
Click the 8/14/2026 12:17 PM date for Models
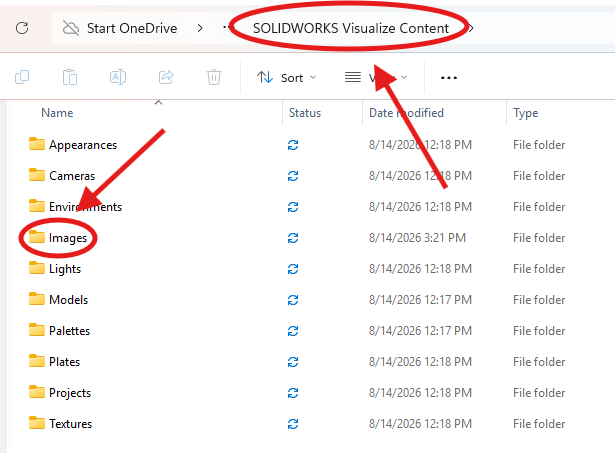[420, 300]
